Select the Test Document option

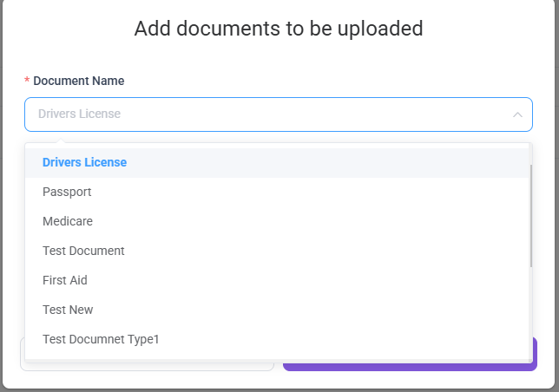tap(83, 251)
